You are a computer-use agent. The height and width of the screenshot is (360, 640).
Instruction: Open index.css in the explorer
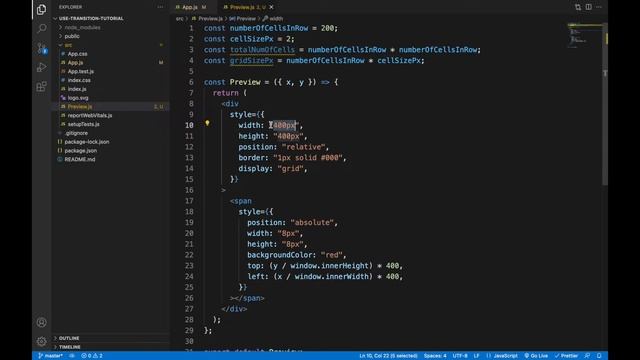(79, 80)
